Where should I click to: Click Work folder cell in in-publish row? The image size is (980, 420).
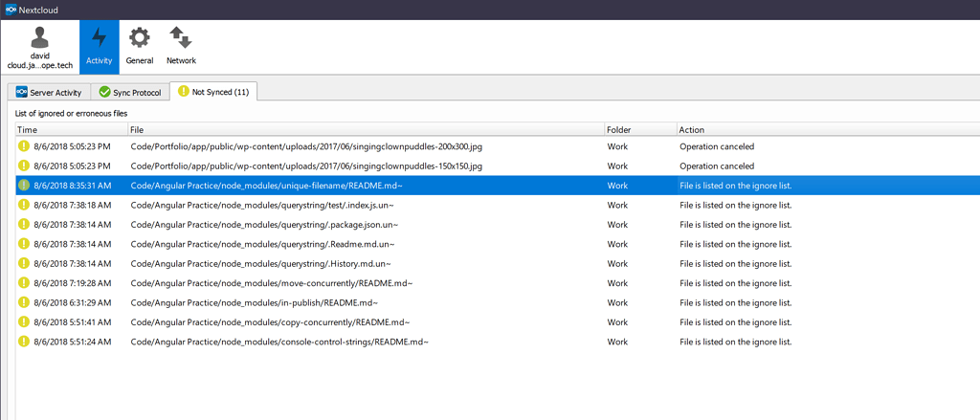617,302
